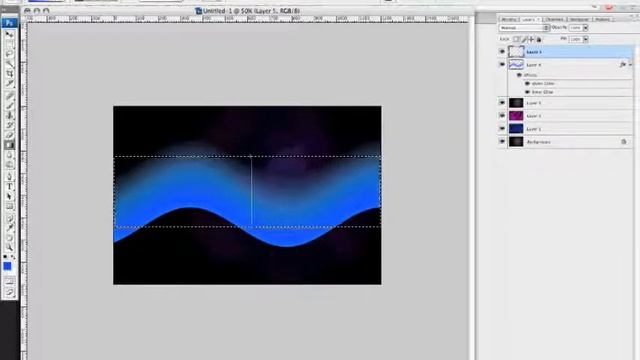Select the Magic Wand tool
This screenshot has width=640, height=360.
[x=9, y=64]
